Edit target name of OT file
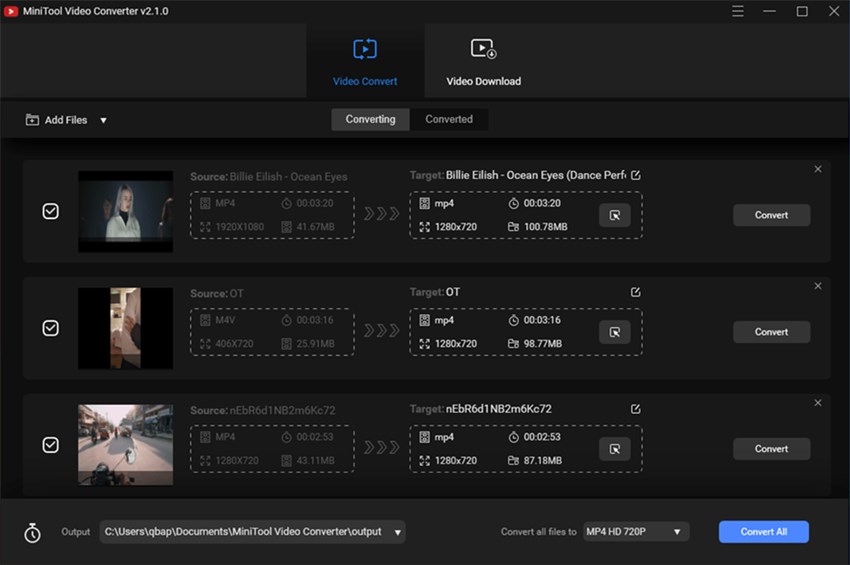The height and width of the screenshot is (565, 850). [x=636, y=292]
